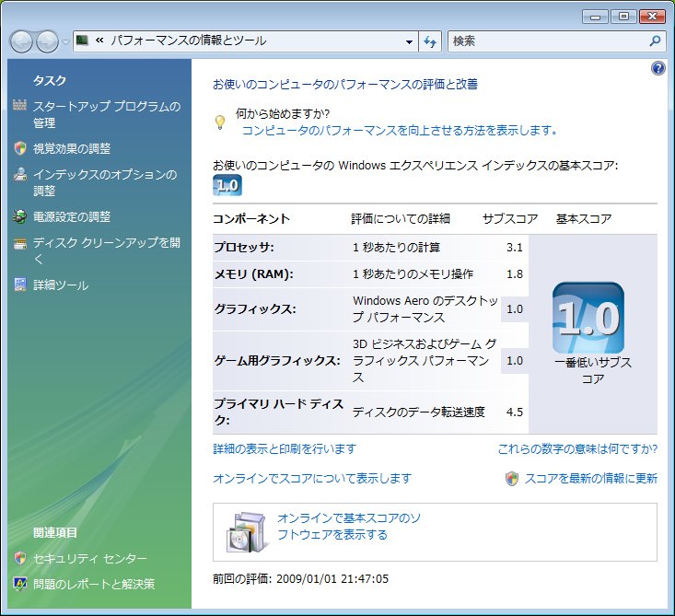Maximize the window
Image resolution: width=675 pixels, height=616 pixels.
pyautogui.click(x=623, y=17)
